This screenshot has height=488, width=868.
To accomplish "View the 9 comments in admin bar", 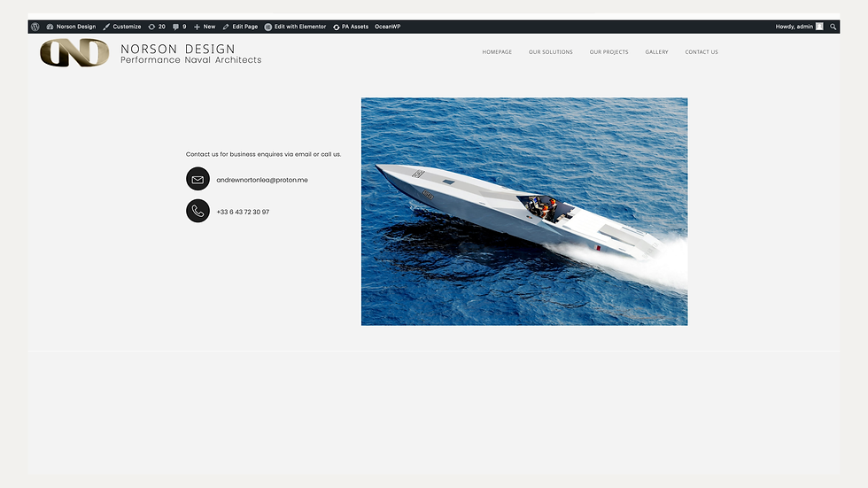I will 179,27.
